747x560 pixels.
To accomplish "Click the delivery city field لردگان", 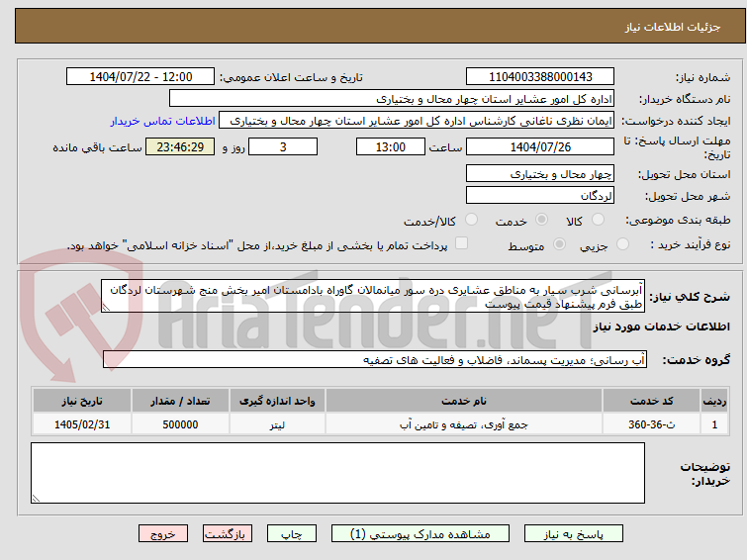I will point(540,195).
